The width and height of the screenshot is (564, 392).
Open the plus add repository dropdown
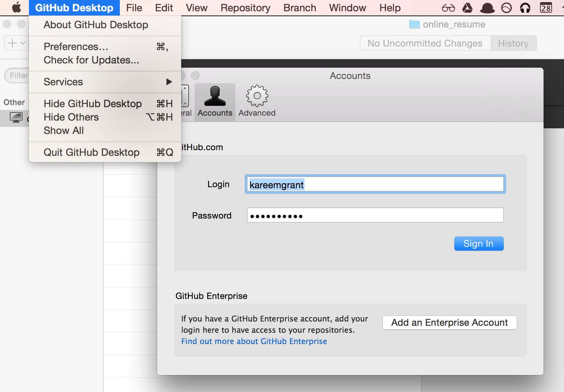point(16,43)
